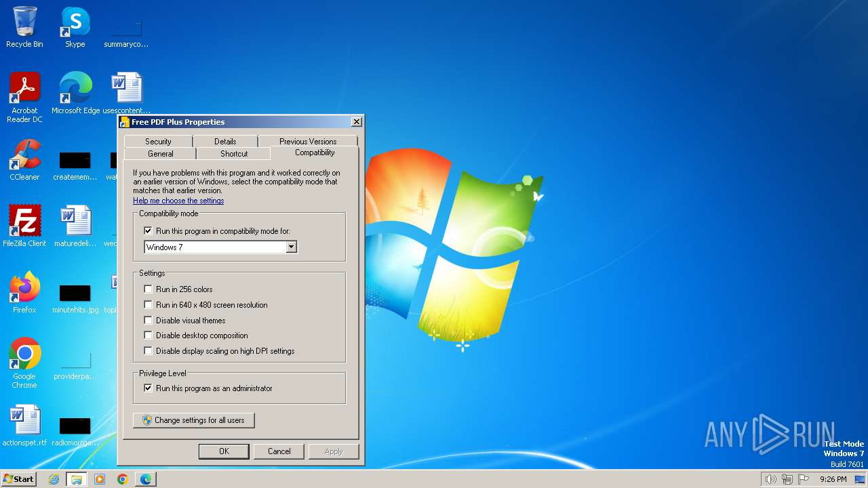Viewport: 868px width, 488px height.
Task: Open the maturedeli Word document icon
Action: [75, 226]
